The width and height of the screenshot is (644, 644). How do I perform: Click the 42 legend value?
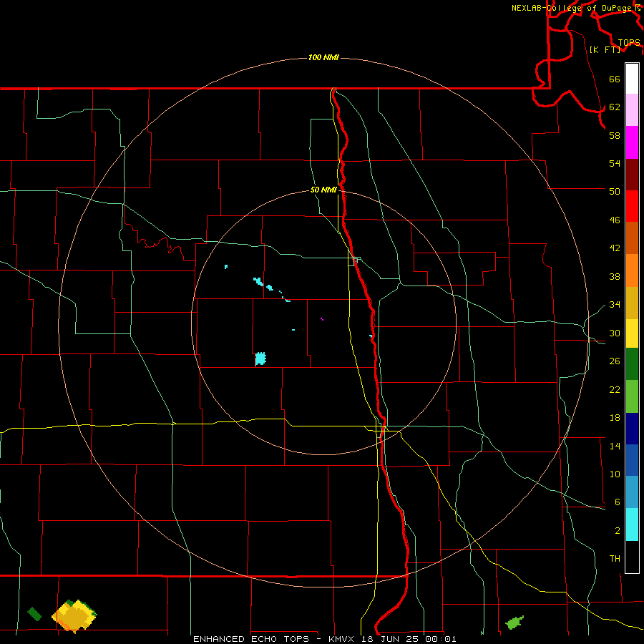point(615,248)
